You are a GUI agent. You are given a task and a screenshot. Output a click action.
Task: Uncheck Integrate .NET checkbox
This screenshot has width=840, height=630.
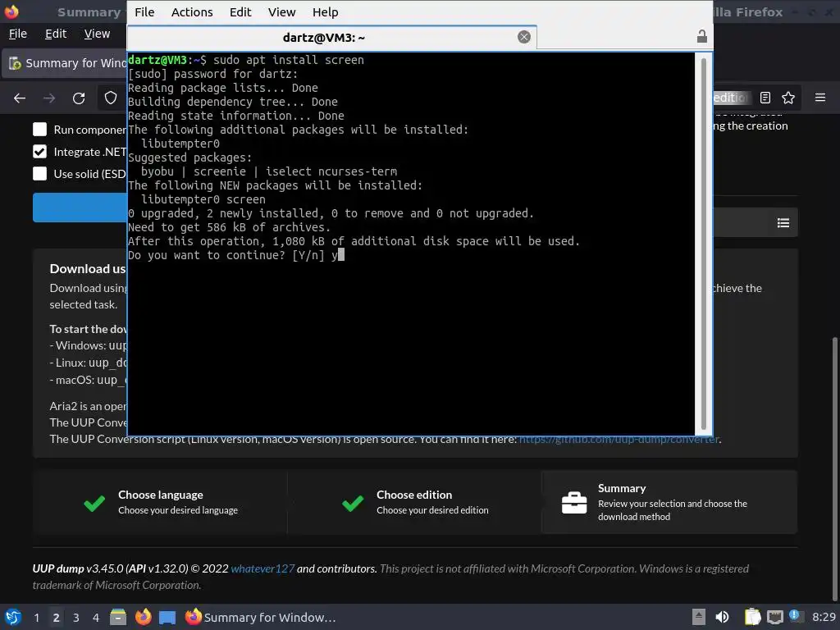tap(39, 152)
